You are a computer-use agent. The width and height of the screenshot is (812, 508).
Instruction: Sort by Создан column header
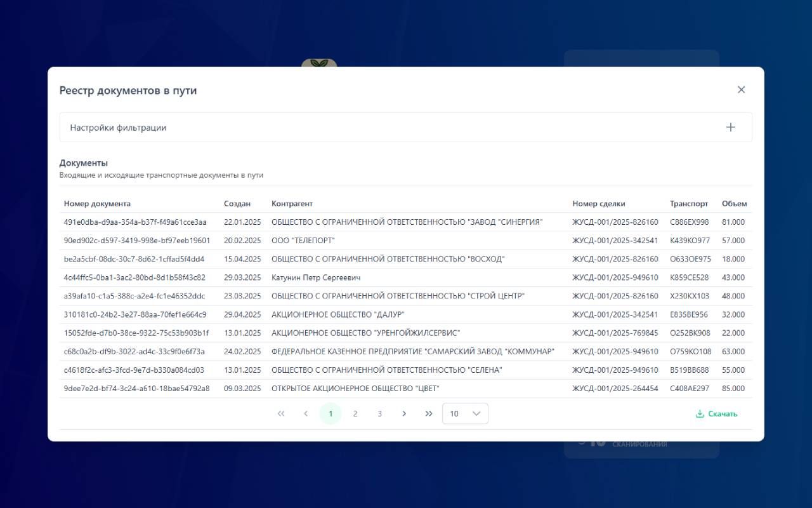coord(237,204)
